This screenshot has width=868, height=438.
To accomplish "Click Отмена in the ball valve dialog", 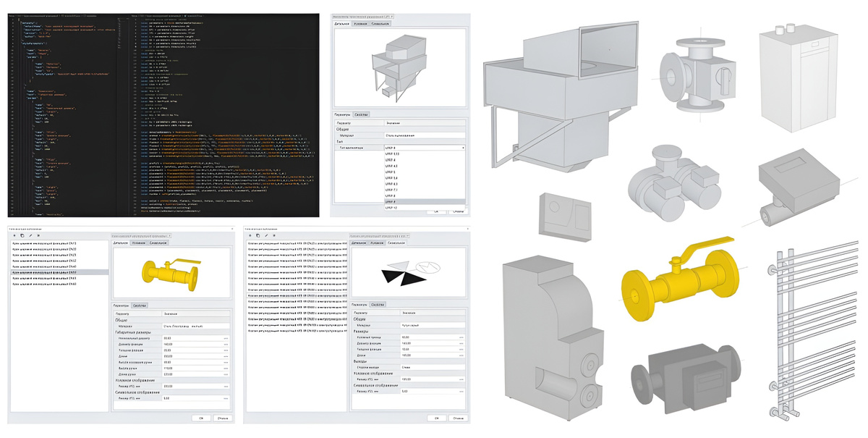I will pyautogui.click(x=222, y=418).
